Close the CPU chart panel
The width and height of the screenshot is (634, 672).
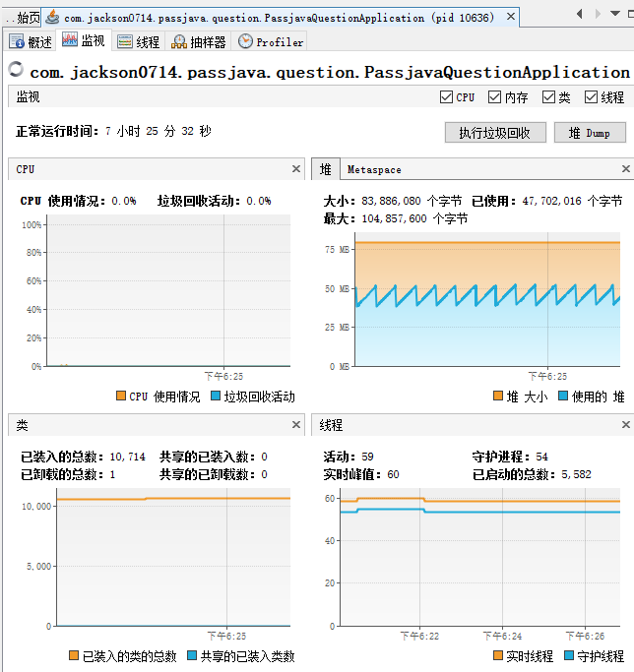(x=296, y=169)
